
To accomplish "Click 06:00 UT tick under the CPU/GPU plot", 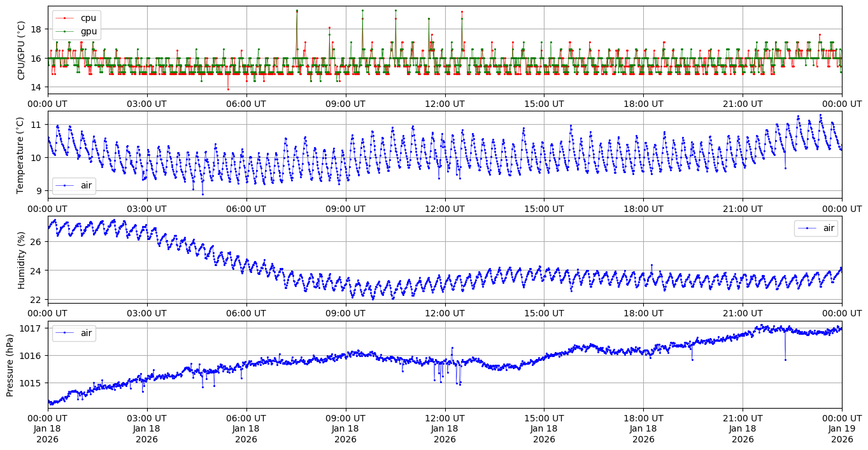I will (x=246, y=104).
